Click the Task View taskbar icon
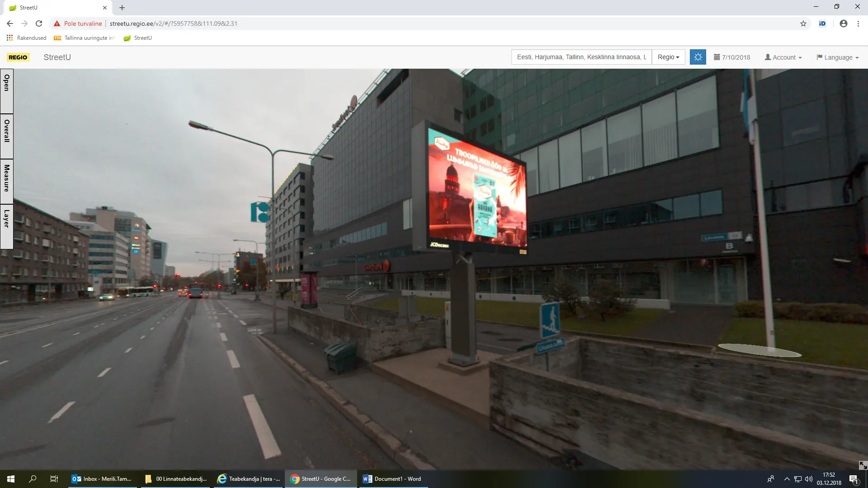Screen dimensions: 868x488 click(54, 479)
